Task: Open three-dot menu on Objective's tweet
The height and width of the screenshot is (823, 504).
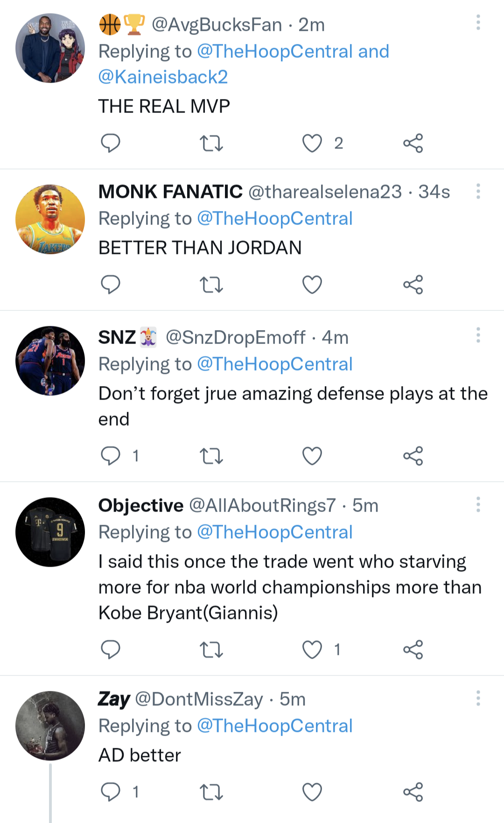Action: (x=478, y=505)
